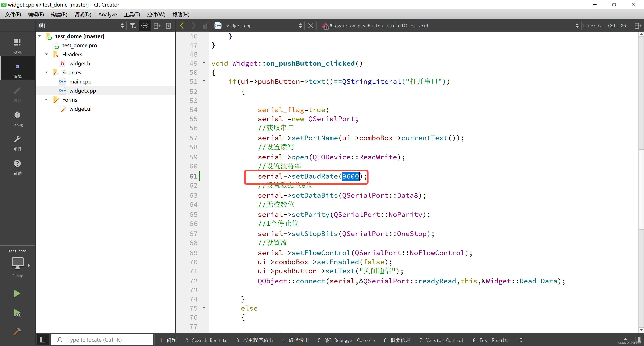The height and width of the screenshot is (346, 644).
Task: Open 帮助 mode from the left sidebar
Action: (17, 166)
